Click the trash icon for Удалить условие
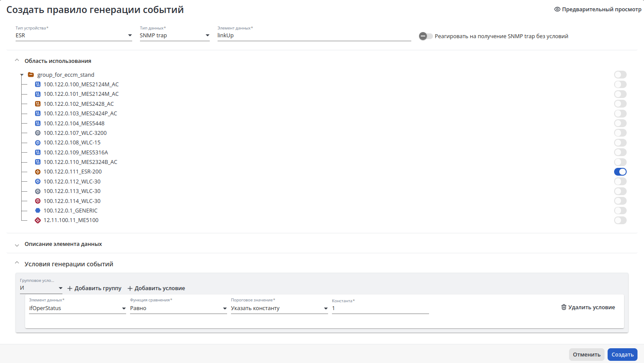Screen dimensions: 644x363 tap(564, 307)
